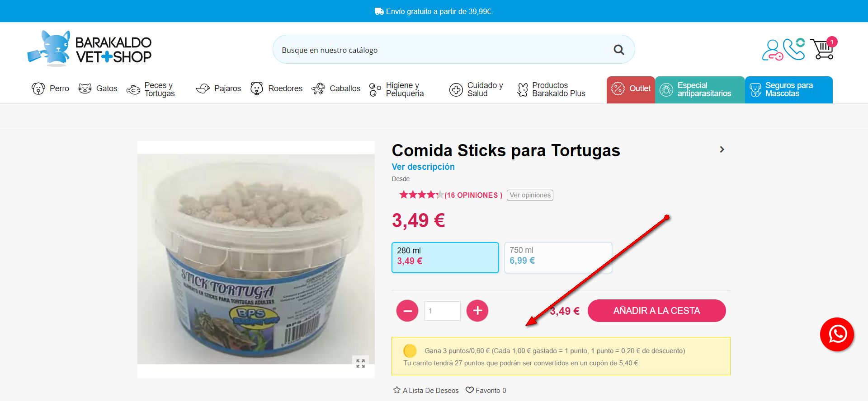Click the phone contact icon
868x401 pixels.
[794, 49]
